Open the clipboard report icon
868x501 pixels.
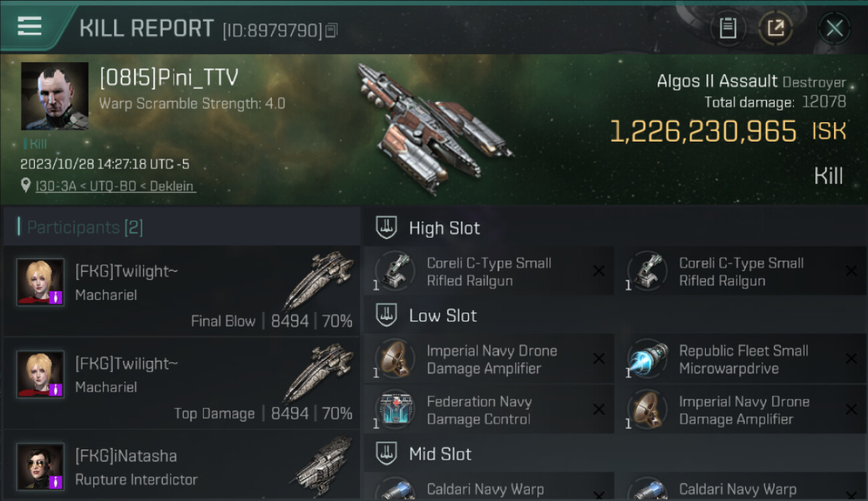(x=728, y=28)
